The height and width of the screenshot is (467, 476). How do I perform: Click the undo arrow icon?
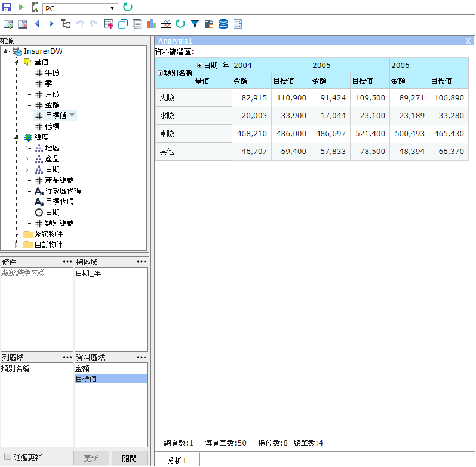point(80,24)
